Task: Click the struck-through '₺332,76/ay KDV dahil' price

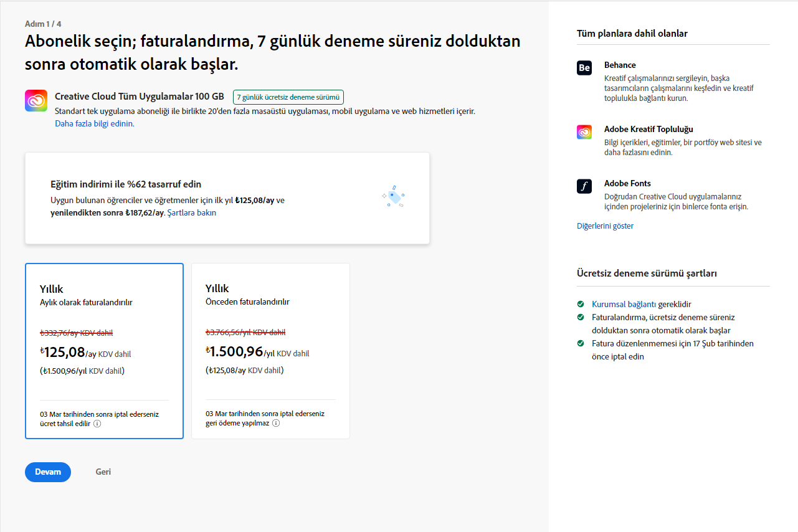Action: 77,333
